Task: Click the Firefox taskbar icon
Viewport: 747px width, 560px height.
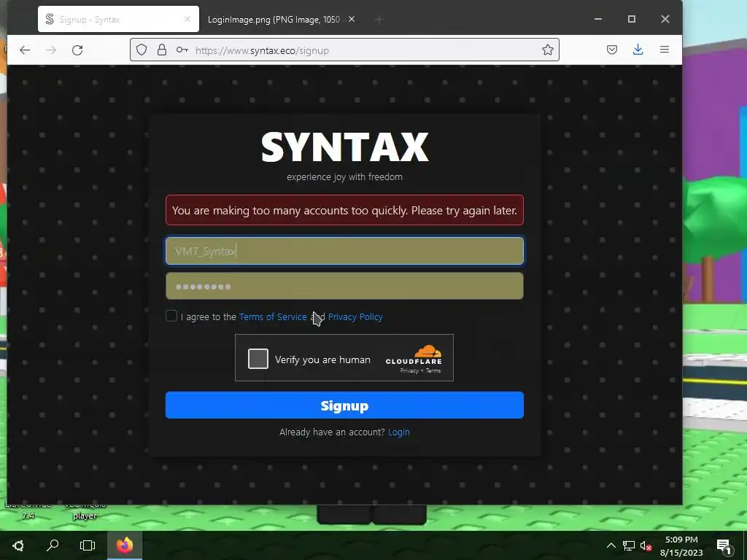Action: [125, 545]
